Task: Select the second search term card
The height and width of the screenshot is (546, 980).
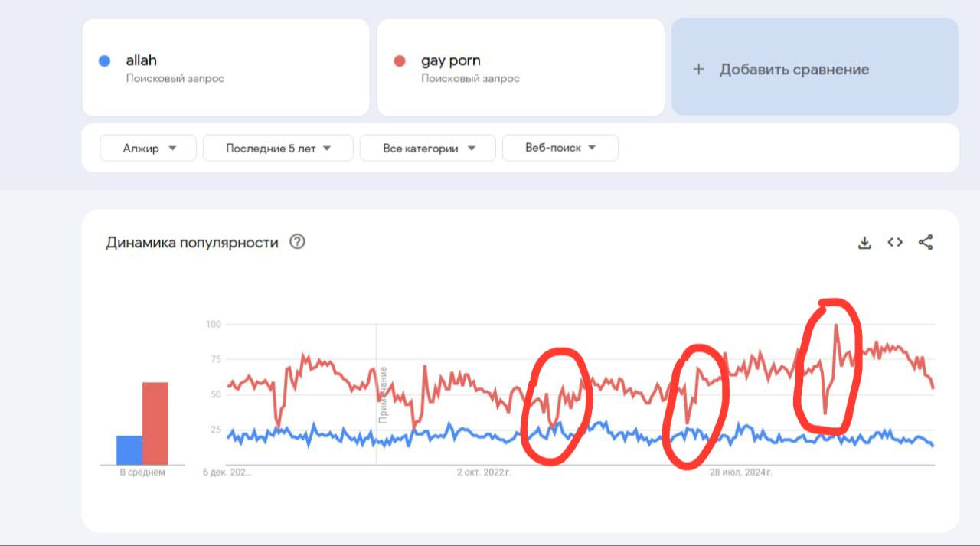Action: point(521,67)
